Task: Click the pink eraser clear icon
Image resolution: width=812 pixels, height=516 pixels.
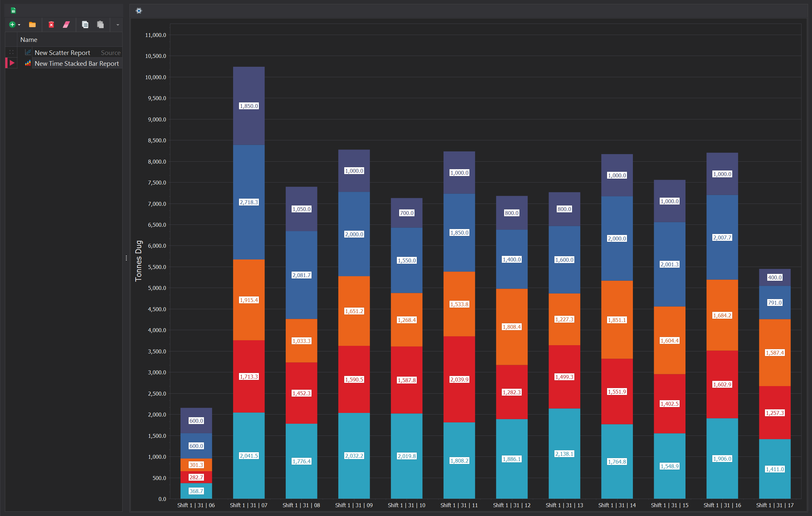Action: [66, 25]
